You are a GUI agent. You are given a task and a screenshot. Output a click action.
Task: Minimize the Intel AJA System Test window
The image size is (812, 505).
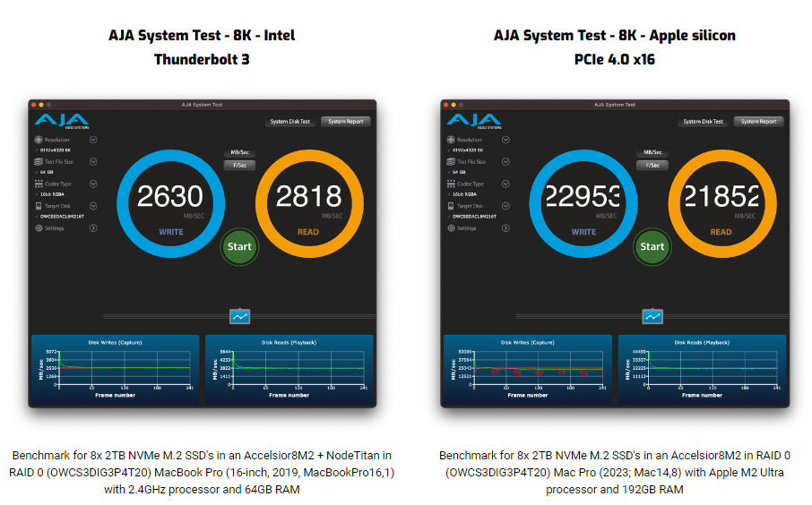pyautogui.click(x=41, y=105)
